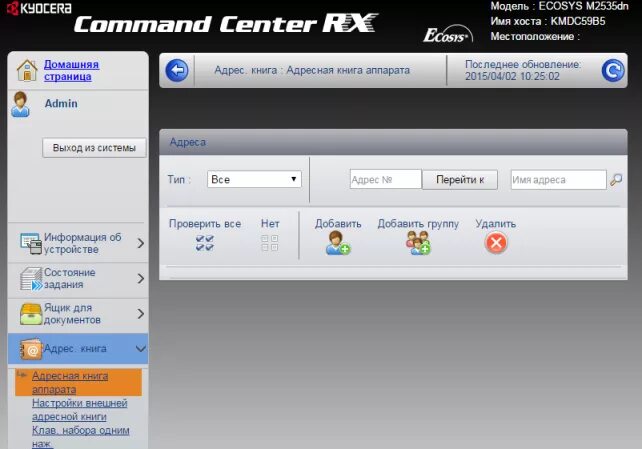Click the Admin user avatar icon
642x449 pixels.
tap(20, 104)
